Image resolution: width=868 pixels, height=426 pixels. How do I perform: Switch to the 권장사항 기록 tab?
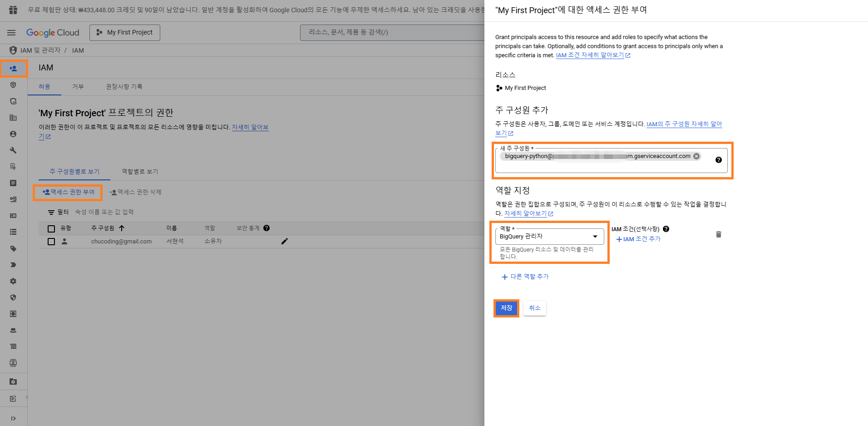tap(124, 87)
